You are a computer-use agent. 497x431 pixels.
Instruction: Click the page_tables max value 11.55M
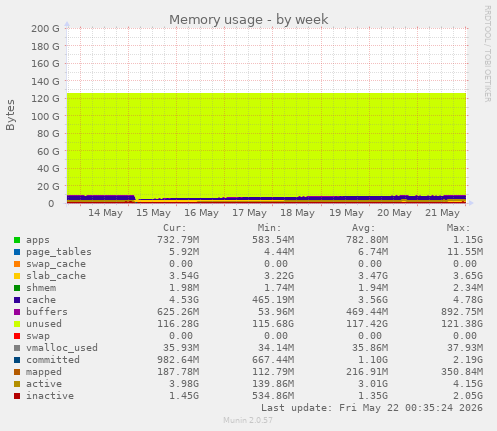click(465, 252)
